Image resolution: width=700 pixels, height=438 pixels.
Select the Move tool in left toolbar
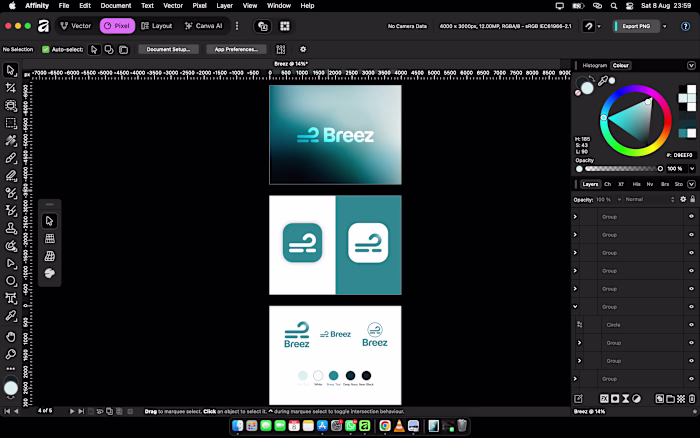coord(11,70)
